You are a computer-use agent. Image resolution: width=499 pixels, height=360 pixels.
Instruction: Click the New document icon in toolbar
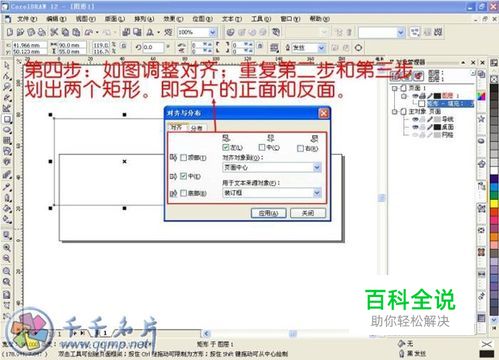coord(10,32)
